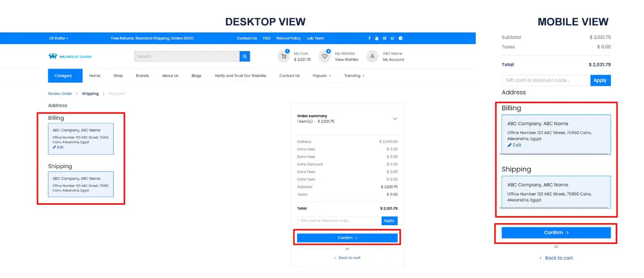Viewport: 644px width, 278px height.
Task: Open the Facebook page icon
Action: tap(369, 38)
